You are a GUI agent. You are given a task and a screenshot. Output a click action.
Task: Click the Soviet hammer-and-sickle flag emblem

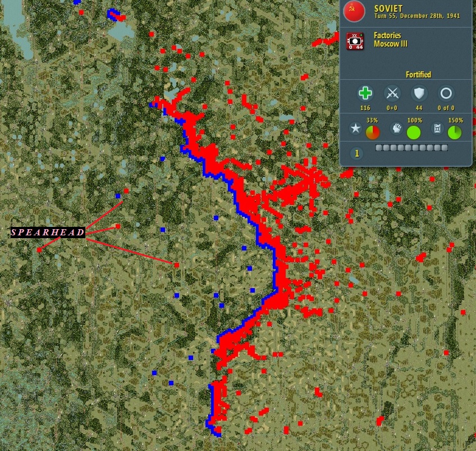(x=354, y=11)
